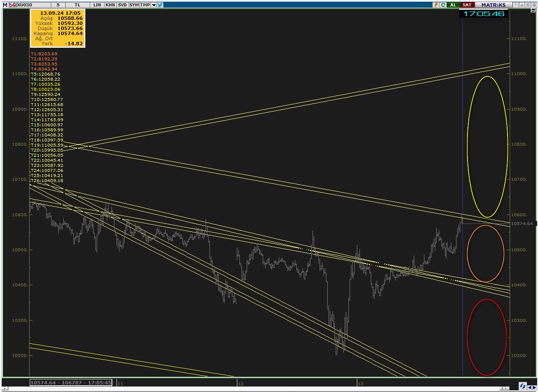Click the SVD toolbar button
Image resolution: width=538 pixels, height=392 pixels.
pyautogui.click(x=122, y=5)
